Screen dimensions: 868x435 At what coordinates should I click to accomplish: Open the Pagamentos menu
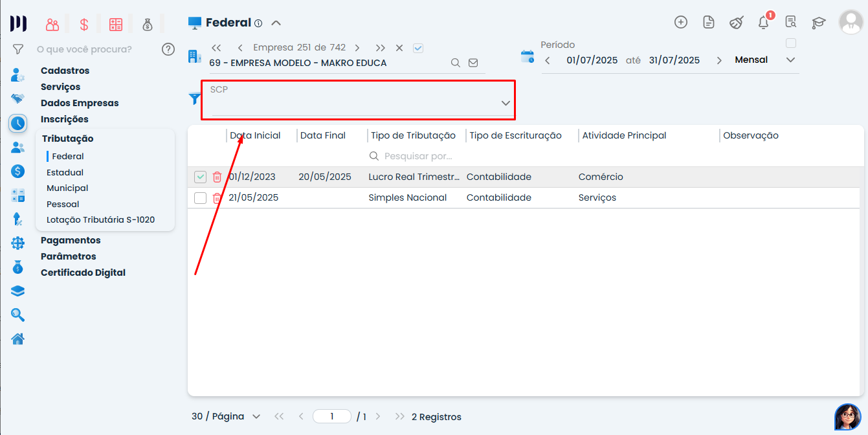71,240
